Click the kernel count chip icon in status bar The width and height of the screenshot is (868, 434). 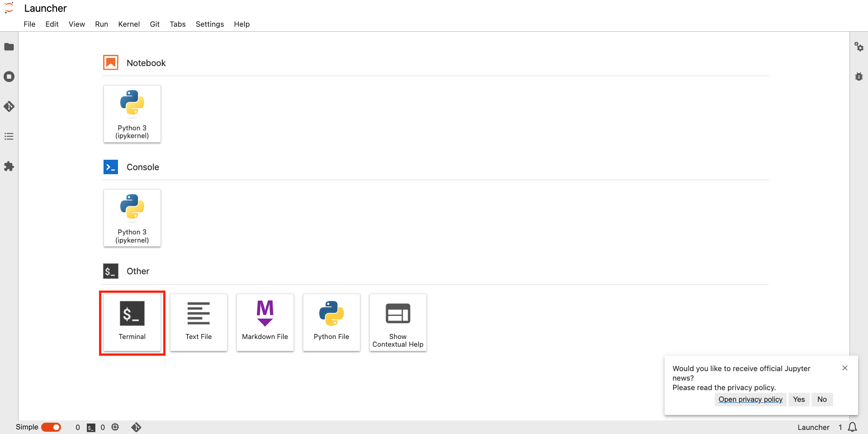click(x=115, y=427)
